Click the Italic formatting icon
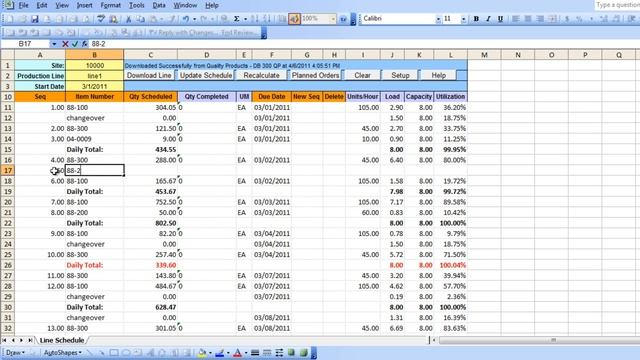 coord(488,19)
